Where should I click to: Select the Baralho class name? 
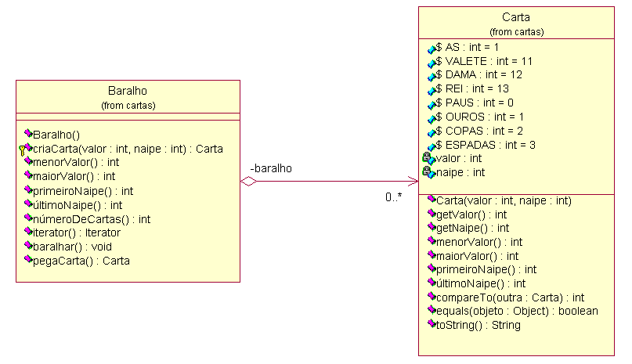(128, 91)
